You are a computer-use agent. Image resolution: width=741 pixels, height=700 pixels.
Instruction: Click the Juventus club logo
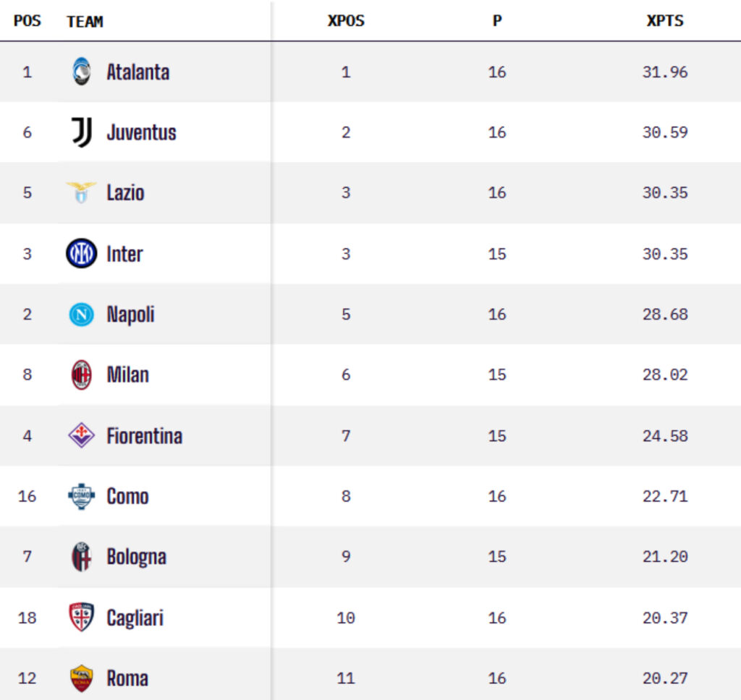click(81, 132)
